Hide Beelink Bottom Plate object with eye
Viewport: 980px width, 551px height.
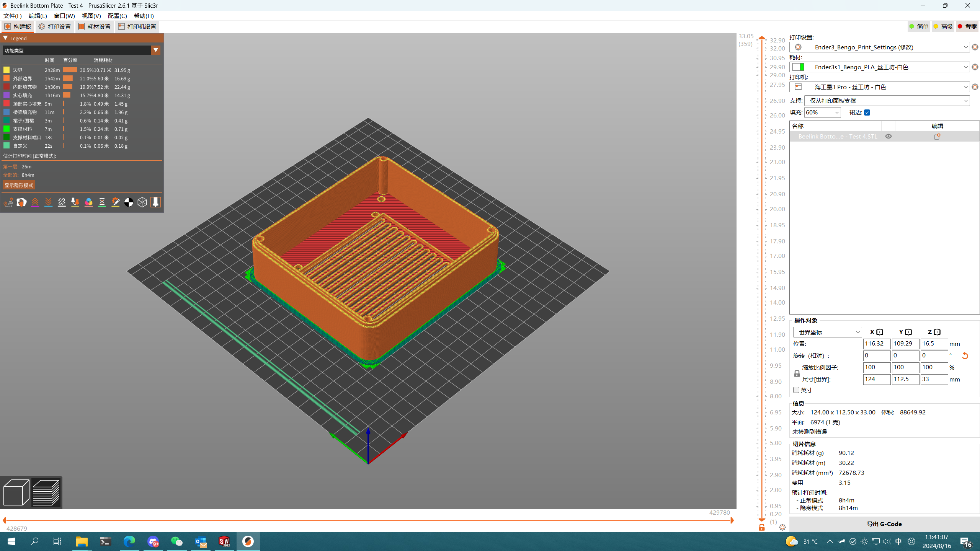point(889,136)
